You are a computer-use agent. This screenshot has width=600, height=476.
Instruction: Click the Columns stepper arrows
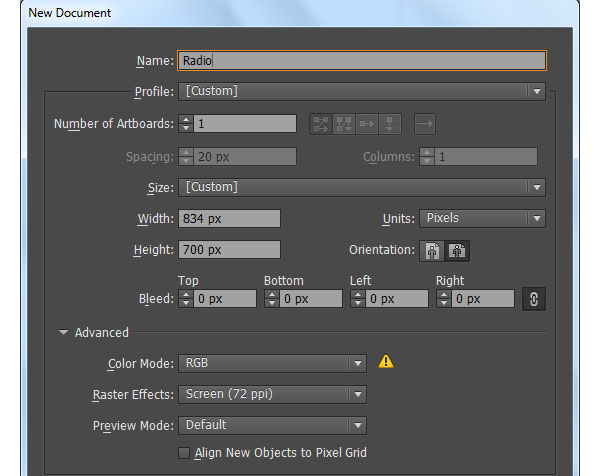pyautogui.click(x=427, y=156)
